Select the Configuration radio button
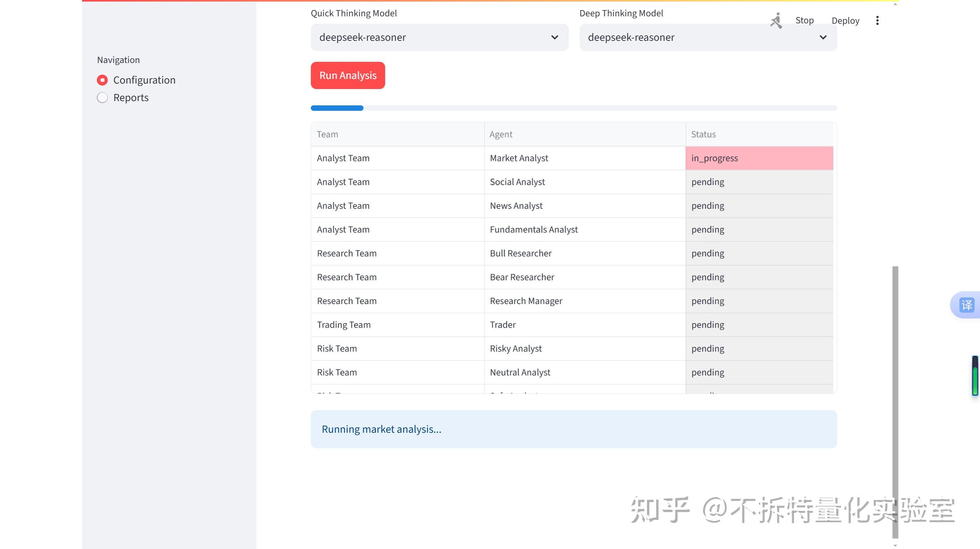Image resolution: width=980 pixels, height=549 pixels. point(102,80)
